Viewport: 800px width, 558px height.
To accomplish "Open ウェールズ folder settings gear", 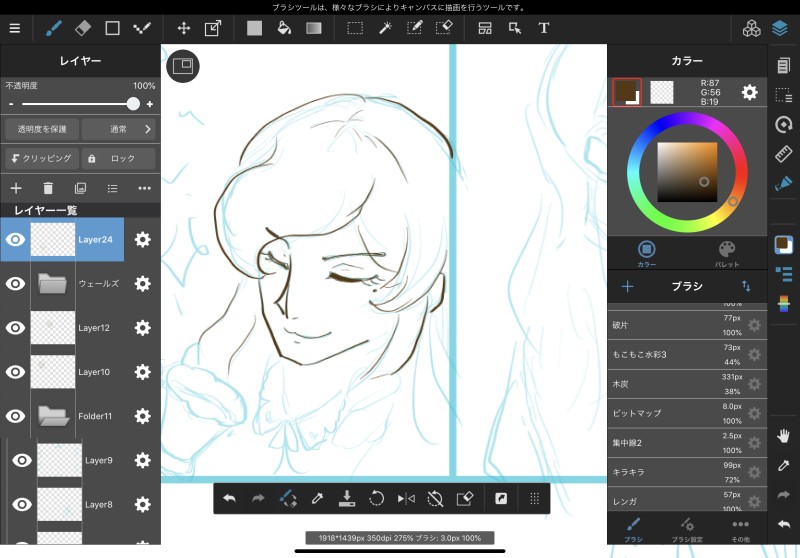I will click(142, 284).
